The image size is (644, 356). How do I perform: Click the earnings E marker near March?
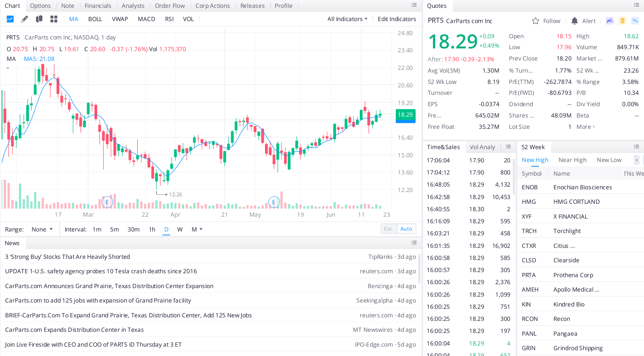coord(107,202)
